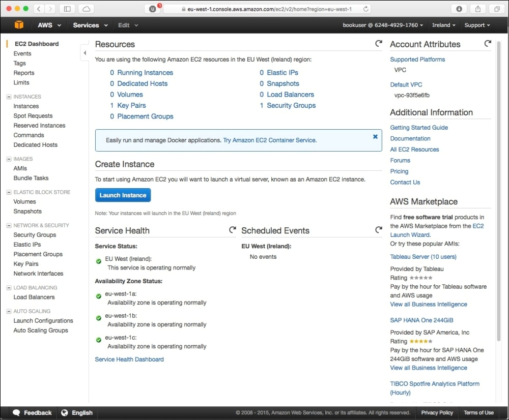Select Snapshots under ELASTIC BLOCK STORE
The height and width of the screenshot is (420, 509).
click(27, 211)
